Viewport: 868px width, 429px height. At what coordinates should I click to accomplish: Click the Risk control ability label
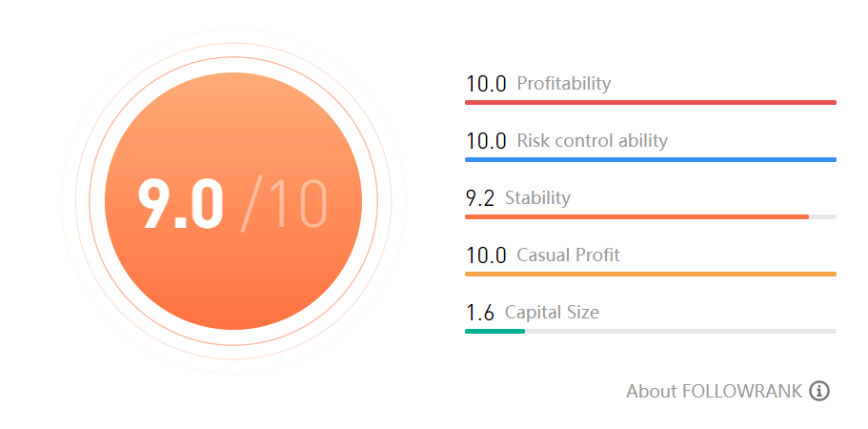pyautogui.click(x=592, y=141)
